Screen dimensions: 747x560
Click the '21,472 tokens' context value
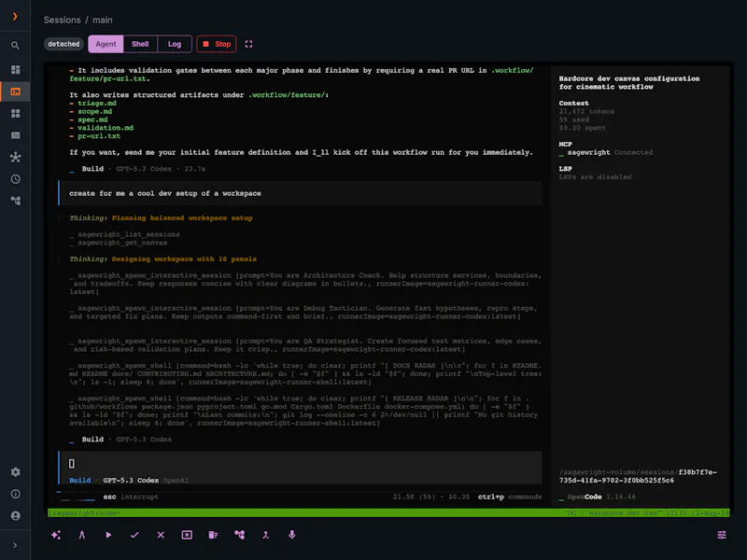point(586,111)
